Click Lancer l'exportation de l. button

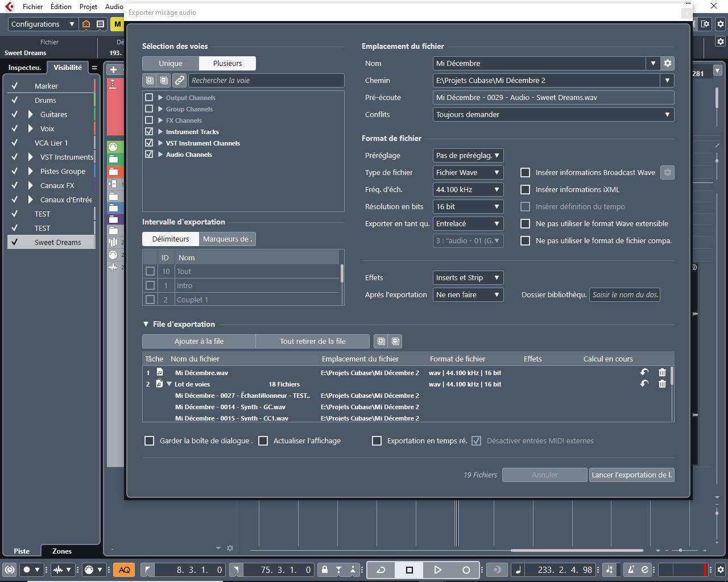pos(631,475)
